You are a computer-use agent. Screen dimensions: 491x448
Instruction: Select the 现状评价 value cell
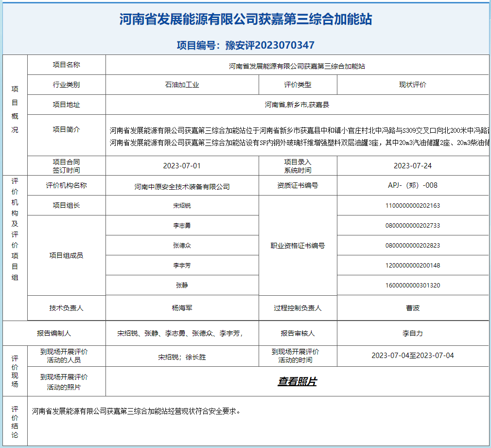(413, 85)
